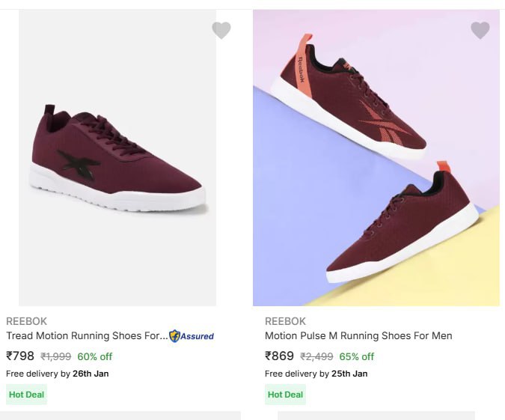
Task: Wishlist the Tread Motion shoe with heart icon
Action: (221, 30)
